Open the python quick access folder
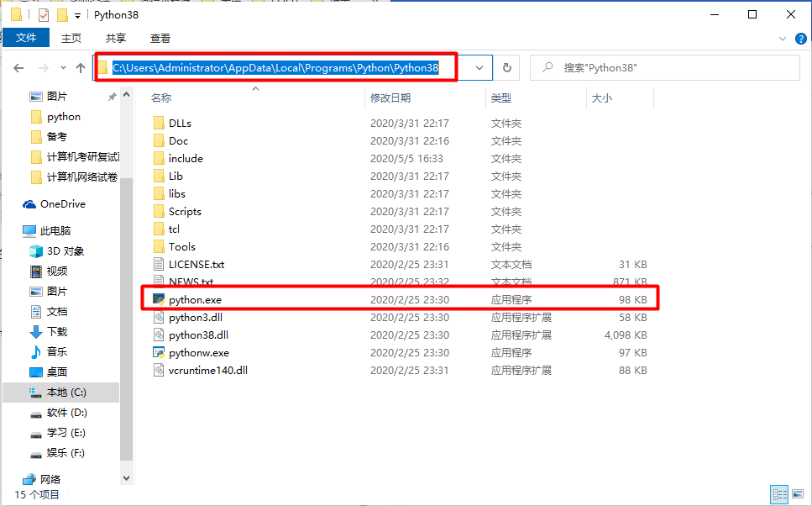 point(64,117)
